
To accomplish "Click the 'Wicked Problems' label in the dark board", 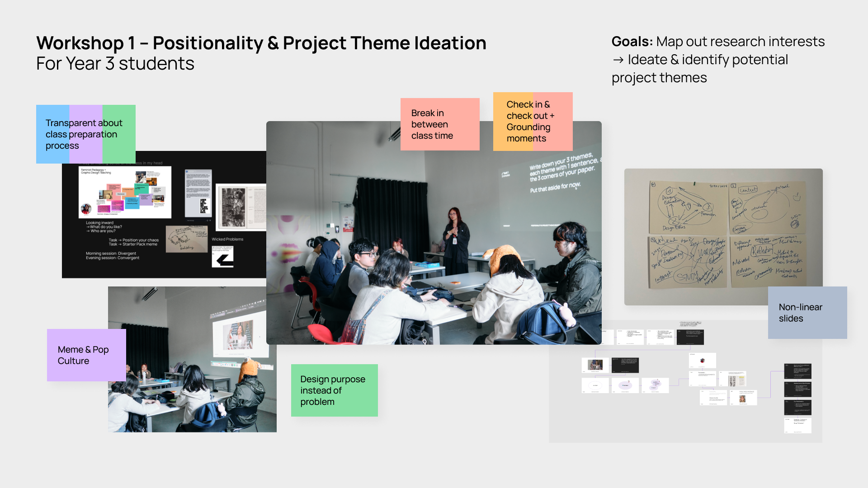I will [227, 239].
